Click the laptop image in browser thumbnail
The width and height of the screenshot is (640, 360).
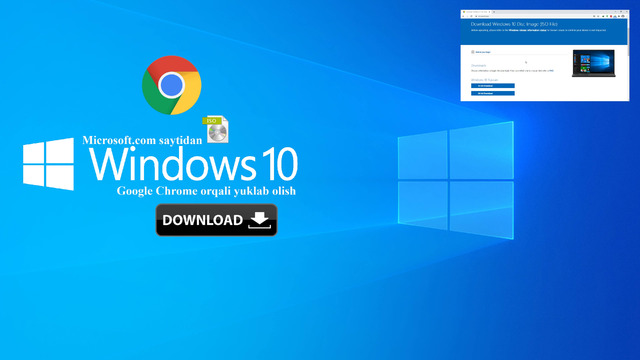point(593,63)
